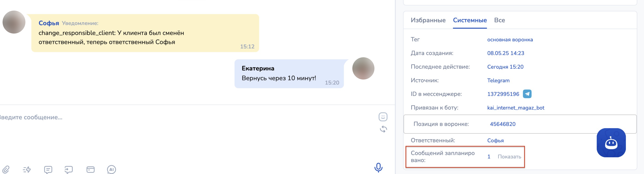Image resolution: width=644 pixels, height=174 pixels.
Task: Open the Все tab
Action: (x=499, y=20)
